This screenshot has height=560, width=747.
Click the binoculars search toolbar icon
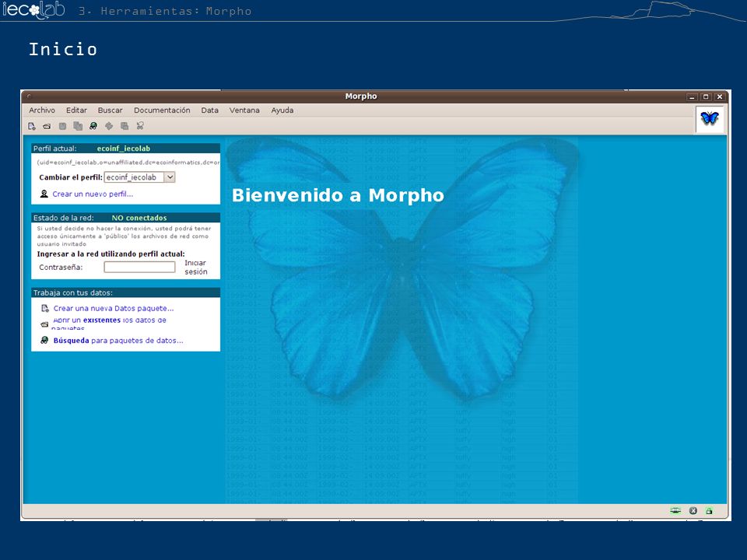(93, 126)
